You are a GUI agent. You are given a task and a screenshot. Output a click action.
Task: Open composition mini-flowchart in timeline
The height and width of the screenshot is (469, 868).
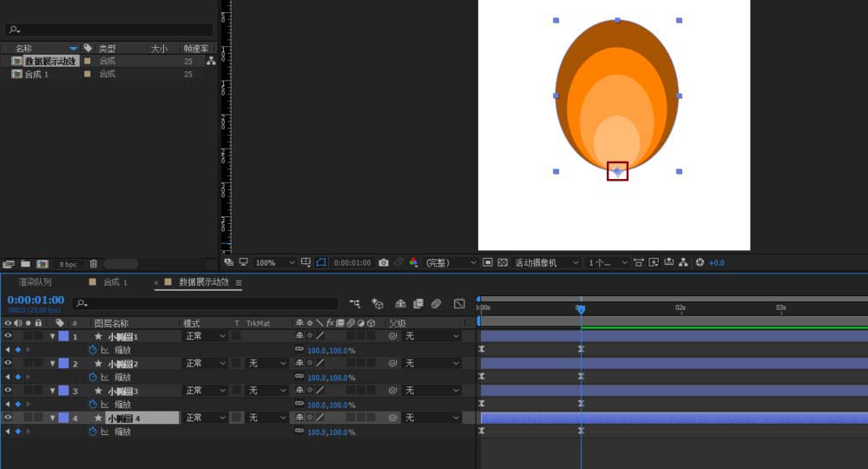tap(355, 303)
